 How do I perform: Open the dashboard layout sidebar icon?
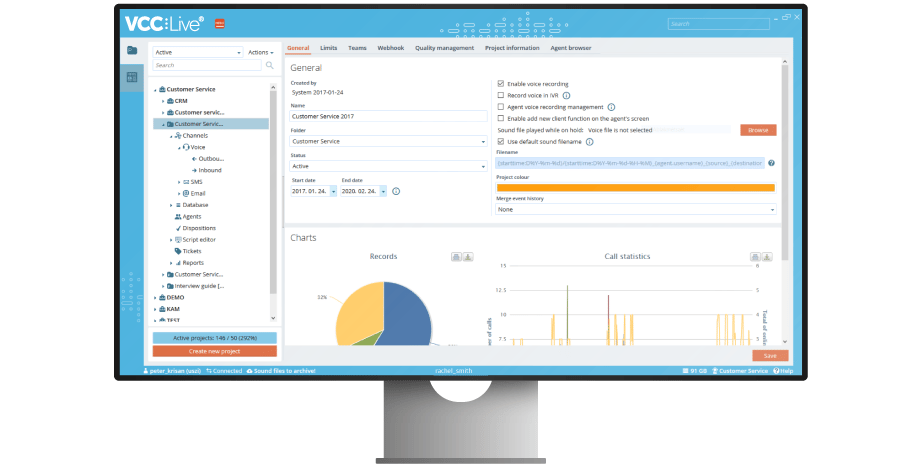pyautogui.click(x=131, y=77)
